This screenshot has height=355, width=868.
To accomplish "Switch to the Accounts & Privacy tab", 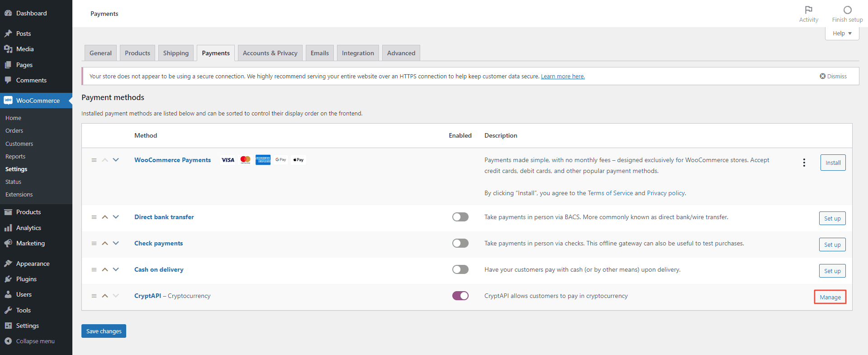I will (270, 53).
